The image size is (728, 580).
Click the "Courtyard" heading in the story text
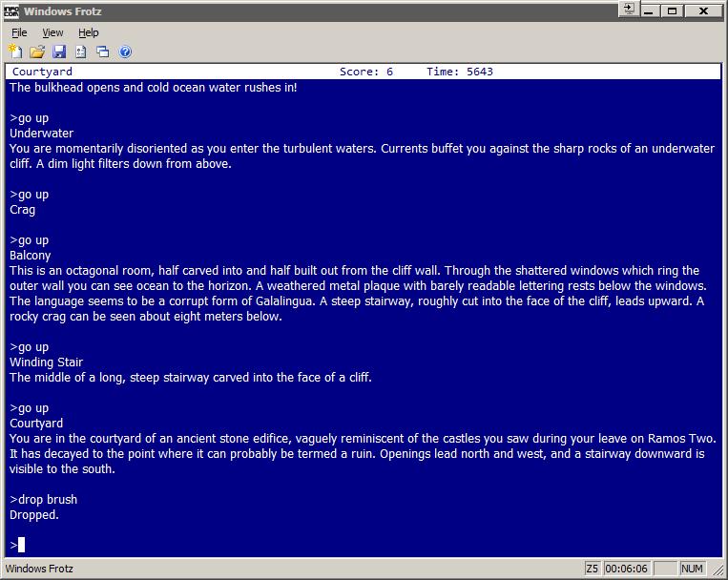tap(36, 424)
